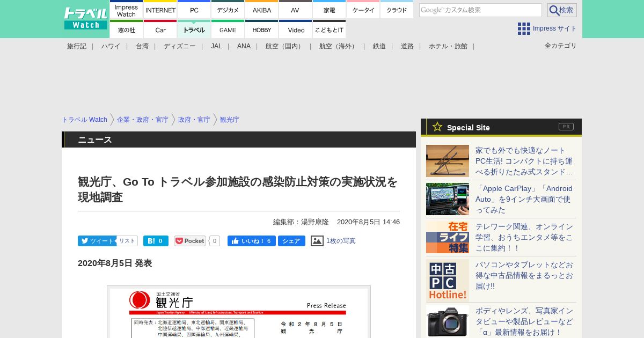Click the 検索 search button

tap(562, 10)
